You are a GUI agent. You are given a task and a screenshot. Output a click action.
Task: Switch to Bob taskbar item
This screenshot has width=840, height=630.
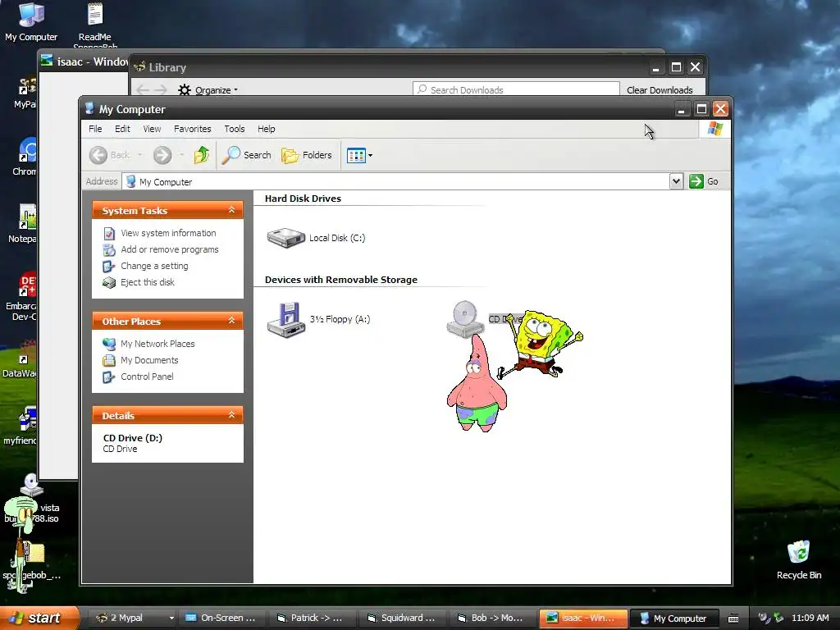pos(493,618)
